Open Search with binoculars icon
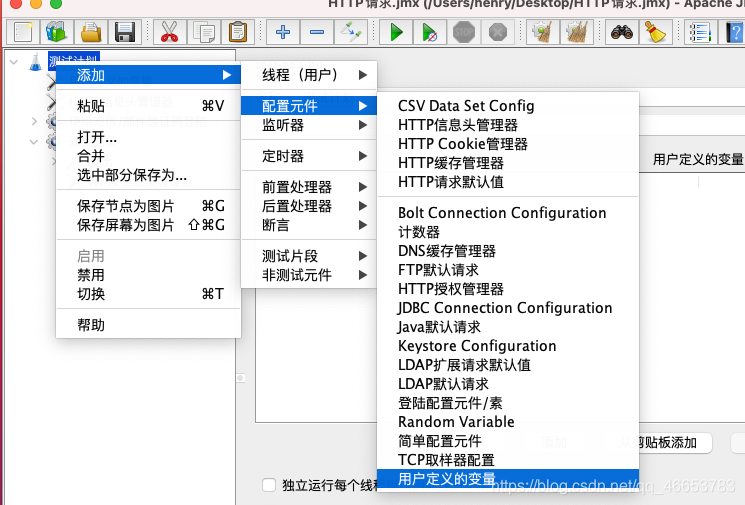 621,32
